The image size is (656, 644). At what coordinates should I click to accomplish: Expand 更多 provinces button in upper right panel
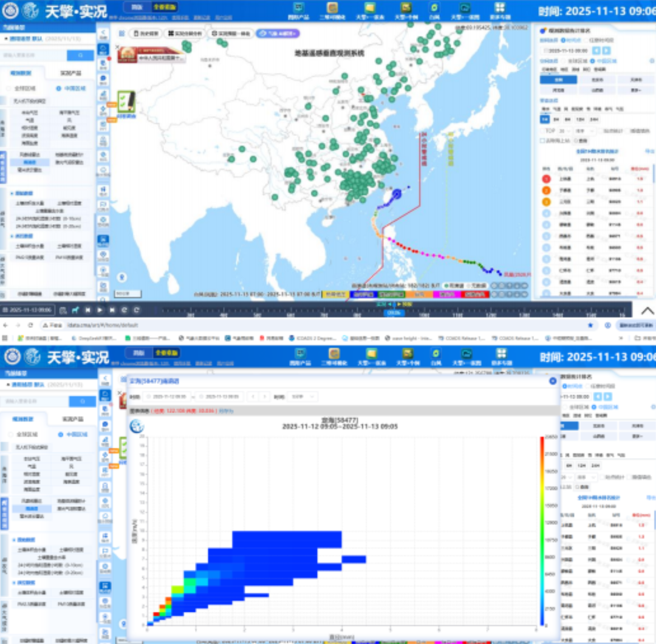click(x=636, y=90)
